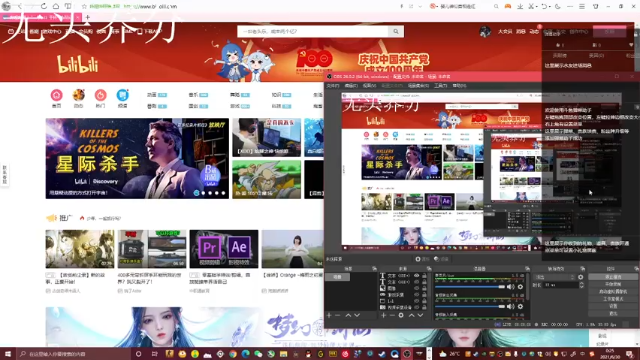Screen dimensions: 640x360
Task: Toggle visibility of topmost 文本 source
Action: point(416,276)
